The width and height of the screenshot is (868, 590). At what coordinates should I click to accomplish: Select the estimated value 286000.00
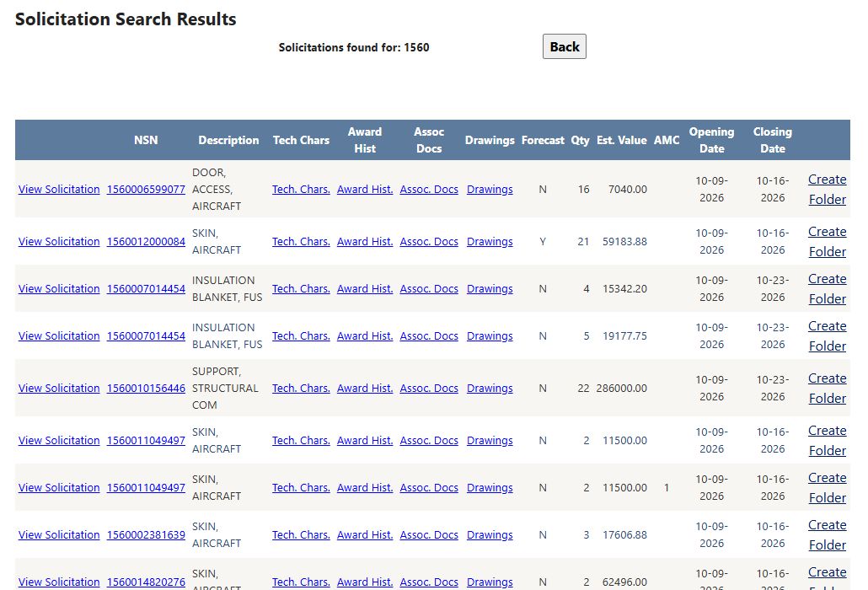click(621, 389)
